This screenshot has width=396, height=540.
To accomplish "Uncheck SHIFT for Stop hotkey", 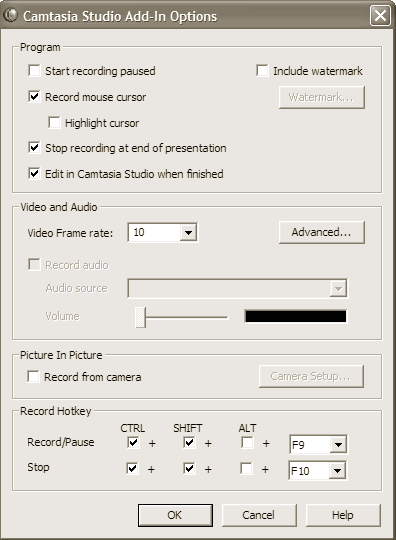I will coord(189,468).
